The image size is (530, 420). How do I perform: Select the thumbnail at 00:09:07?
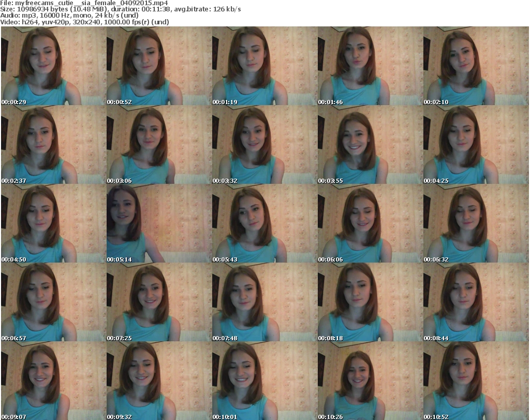[53, 381]
